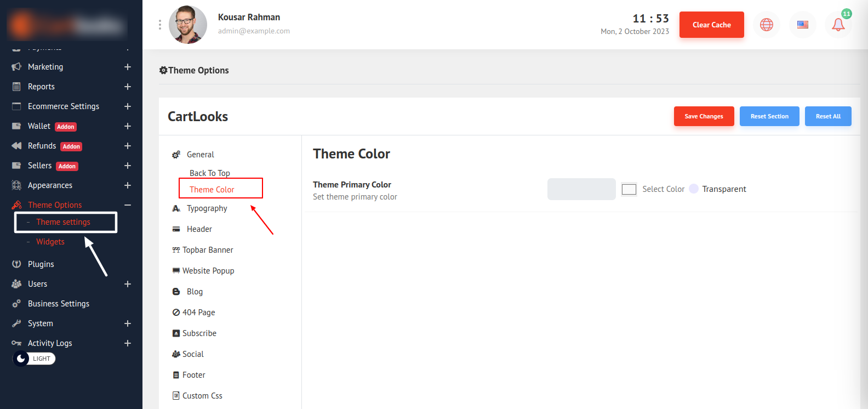Expand the Reports sidebar menu

pyautogui.click(x=127, y=87)
